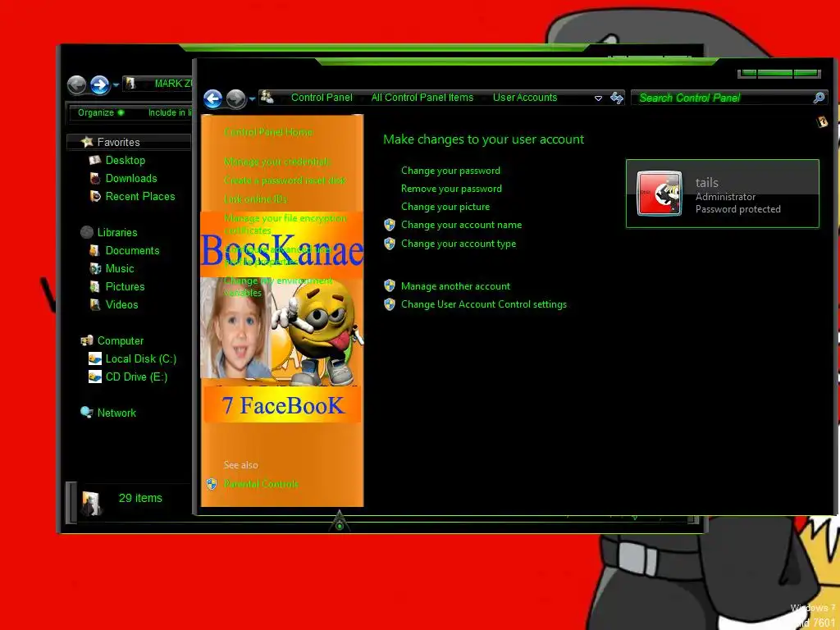The width and height of the screenshot is (840, 630).
Task: Open Recent Places under Favorites
Action: tap(140, 197)
